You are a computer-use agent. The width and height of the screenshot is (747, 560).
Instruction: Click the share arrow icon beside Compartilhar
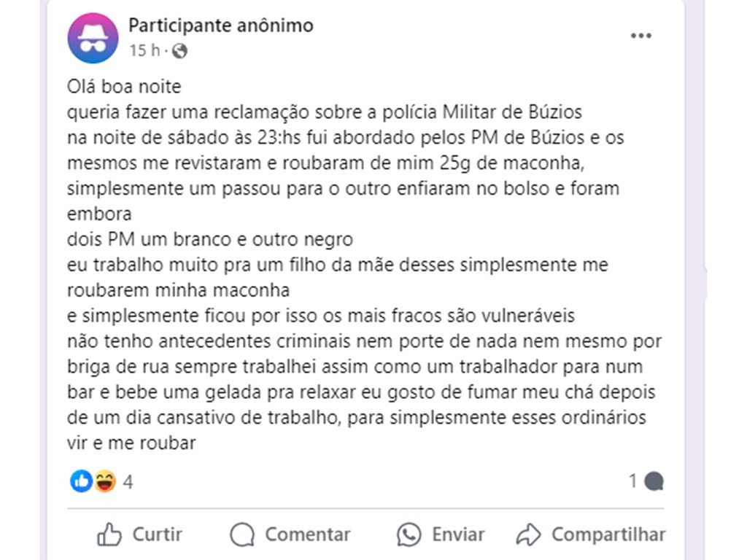(528, 534)
